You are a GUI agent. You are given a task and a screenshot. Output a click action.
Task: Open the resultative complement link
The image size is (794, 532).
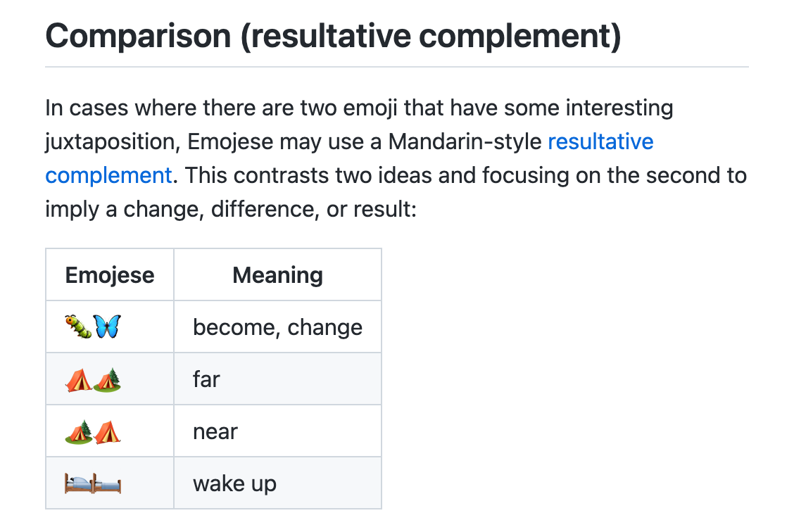[600, 141]
